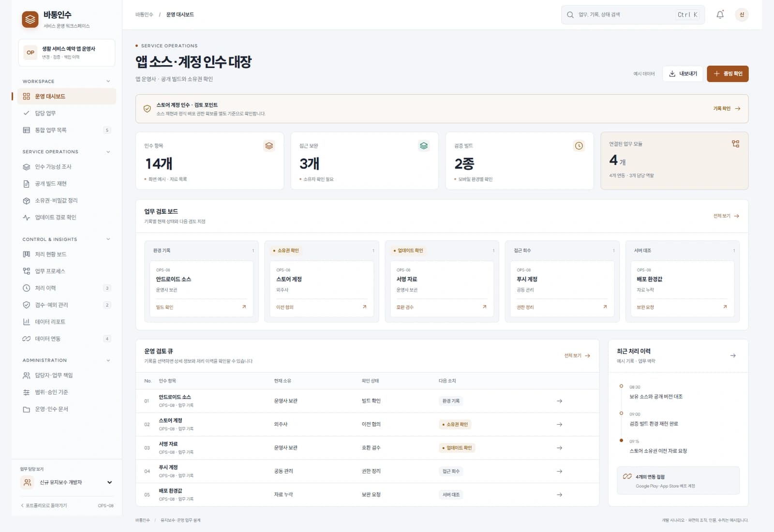
Task: Click 전체 보기 in 운영 검토 큐
Action: tap(577, 355)
